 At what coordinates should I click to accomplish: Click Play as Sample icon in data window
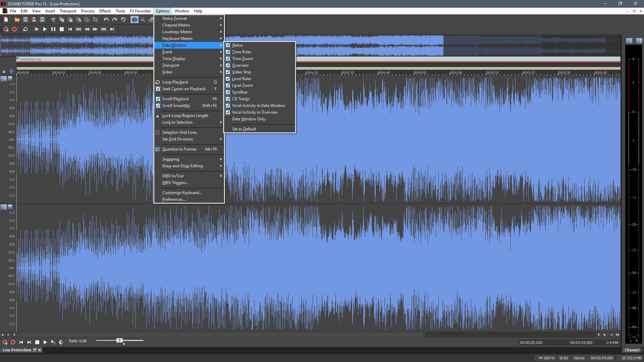pos(53,342)
